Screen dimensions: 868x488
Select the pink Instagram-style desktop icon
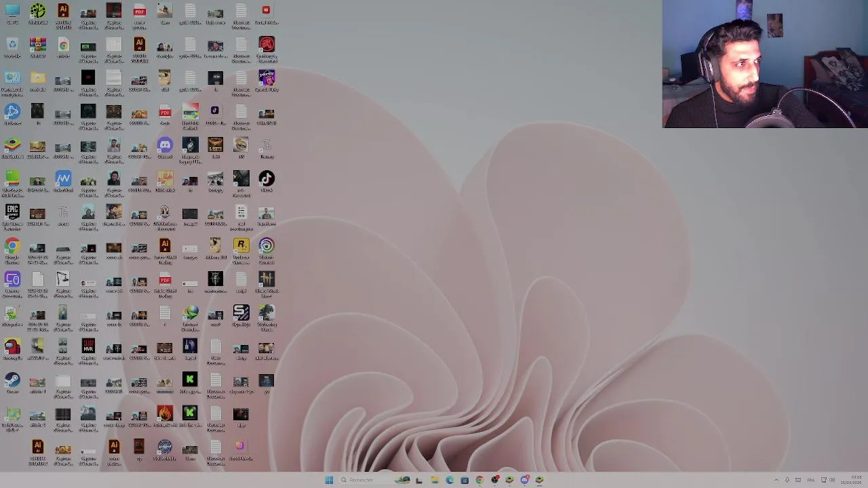pos(241,447)
